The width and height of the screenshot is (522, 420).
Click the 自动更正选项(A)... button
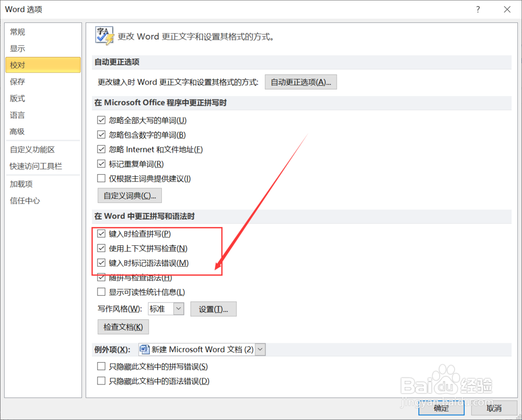coord(301,82)
